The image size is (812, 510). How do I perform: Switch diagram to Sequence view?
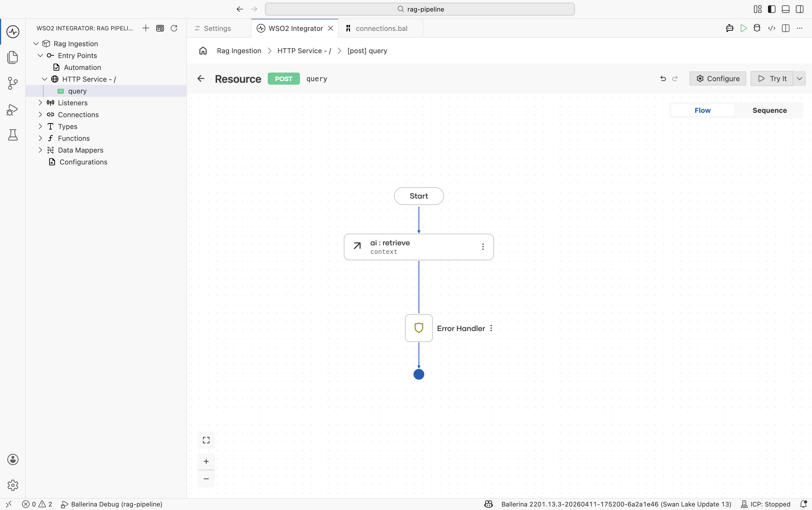[x=770, y=110]
